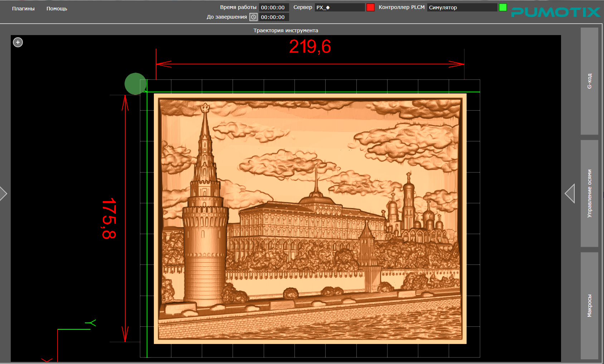Click the До завершения remaining time value
Viewport: 604px width, 364px height.
274,17
